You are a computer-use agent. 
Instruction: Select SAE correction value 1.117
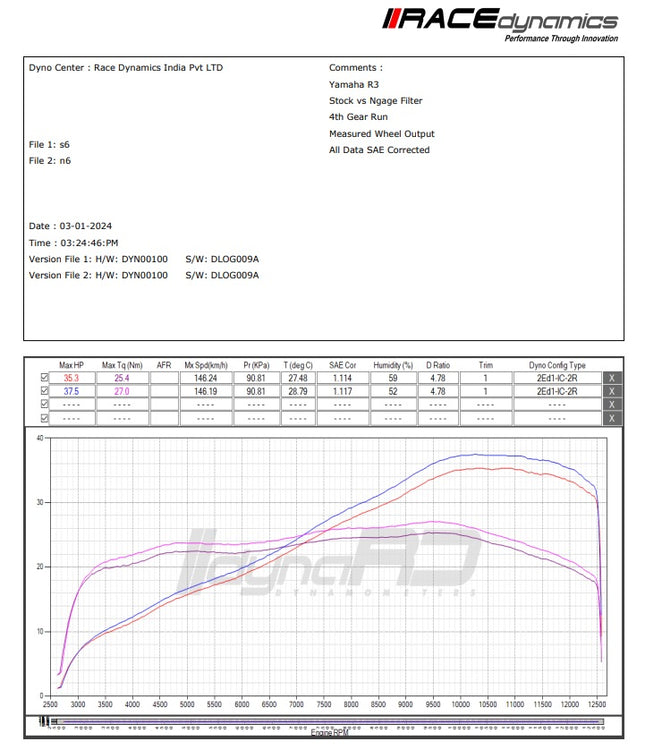coord(343,391)
